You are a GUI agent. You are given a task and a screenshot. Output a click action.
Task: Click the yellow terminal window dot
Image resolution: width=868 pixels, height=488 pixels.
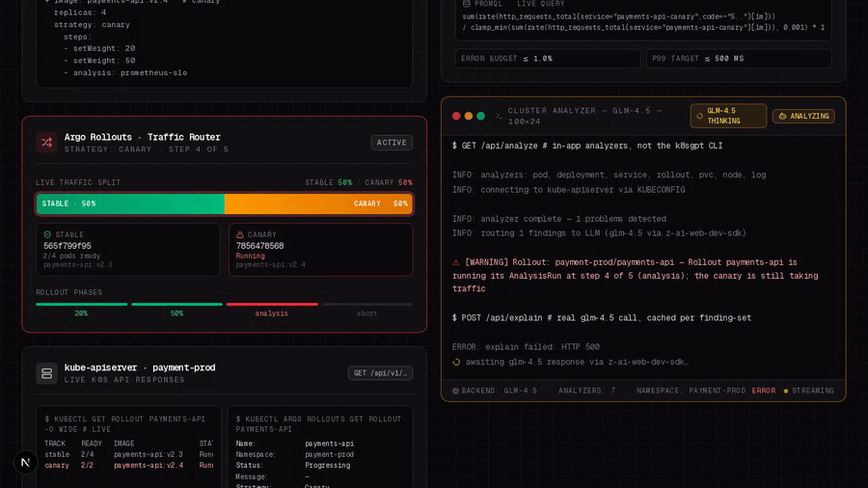point(469,116)
